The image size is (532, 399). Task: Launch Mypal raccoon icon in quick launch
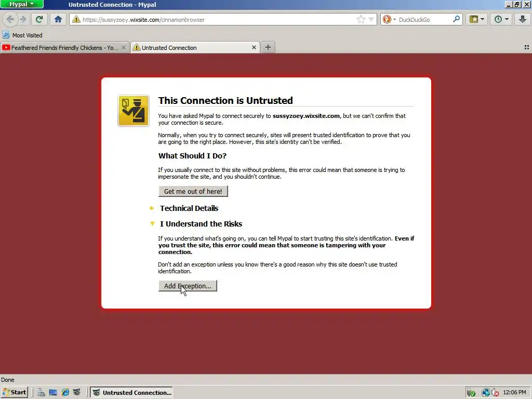[77, 393]
